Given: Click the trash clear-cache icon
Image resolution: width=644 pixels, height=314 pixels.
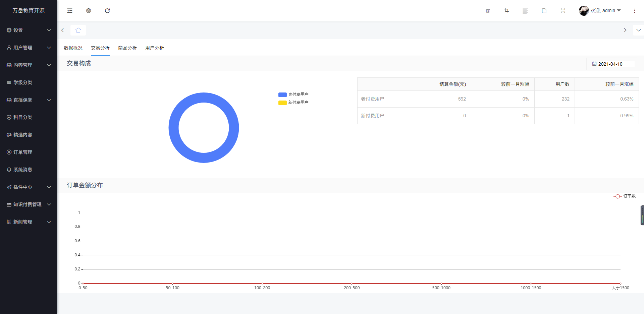Looking at the screenshot, I should [x=488, y=11].
